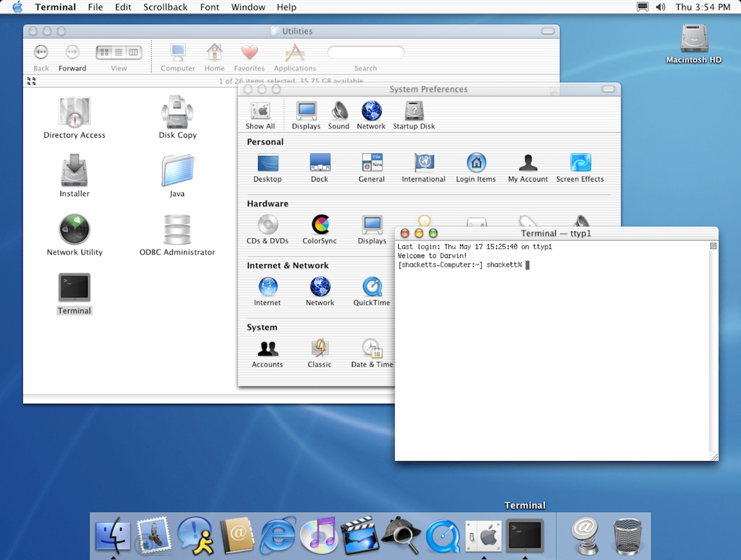
Task: Click inside the Finder Search field
Action: tap(366, 52)
